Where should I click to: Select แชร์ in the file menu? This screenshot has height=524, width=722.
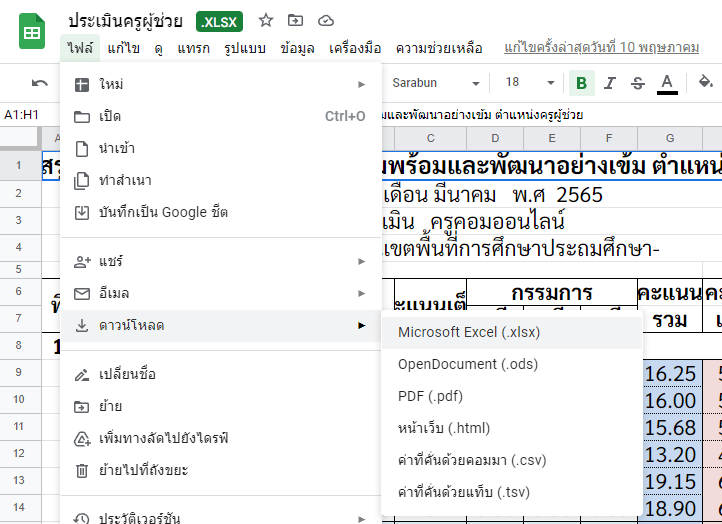221,262
